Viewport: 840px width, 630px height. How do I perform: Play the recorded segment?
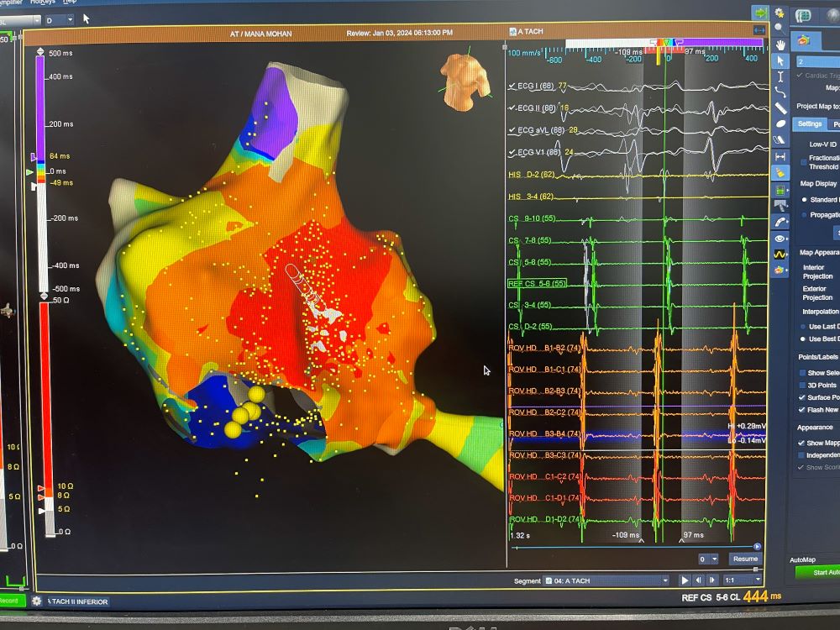(x=685, y=580)
